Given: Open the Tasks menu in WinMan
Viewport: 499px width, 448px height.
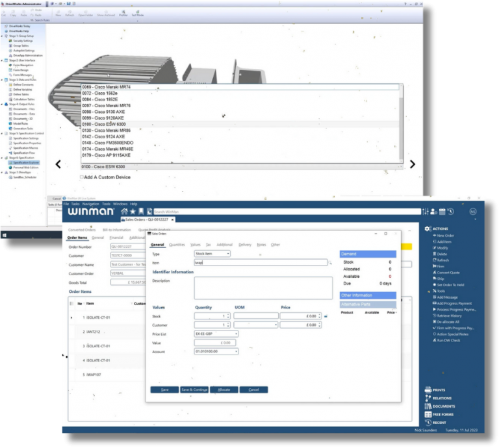Looking at the screenshot, I should tap(75, 204).
